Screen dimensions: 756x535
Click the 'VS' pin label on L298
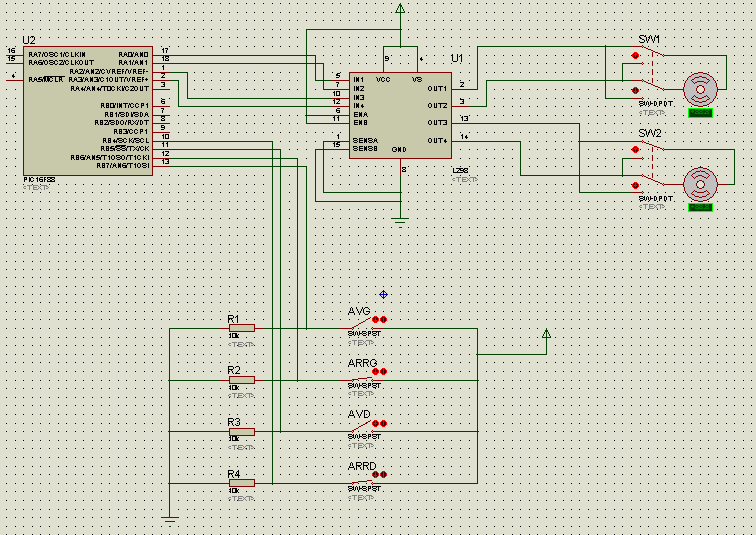(x=417, y=79)
